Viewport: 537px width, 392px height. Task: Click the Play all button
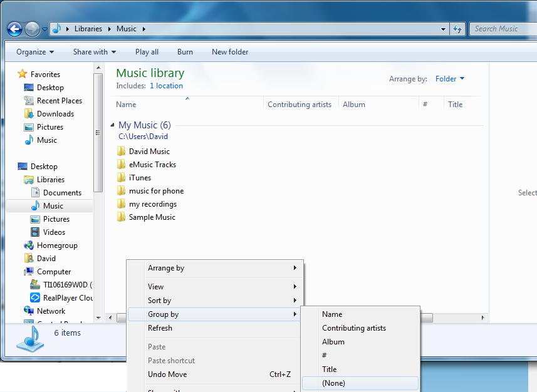(x=147, y=52)
